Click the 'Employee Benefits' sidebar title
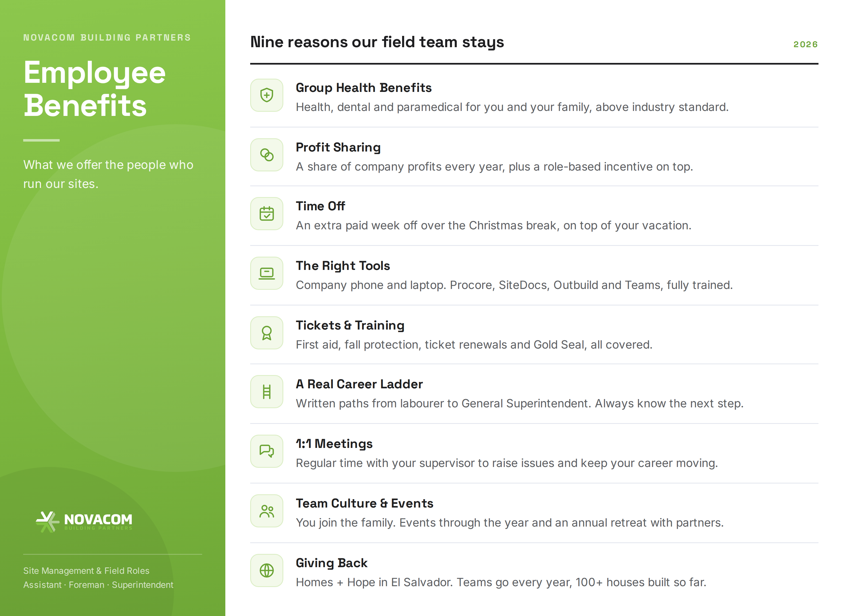 click(x=94, y=89)
